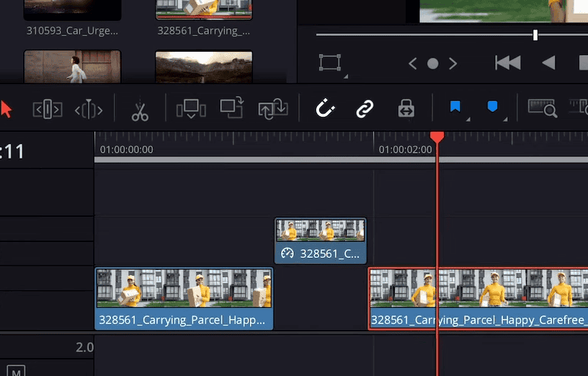Toggle Position Lock padlock icon
This screenshot has width=588, height=376.
pos(406,109)
